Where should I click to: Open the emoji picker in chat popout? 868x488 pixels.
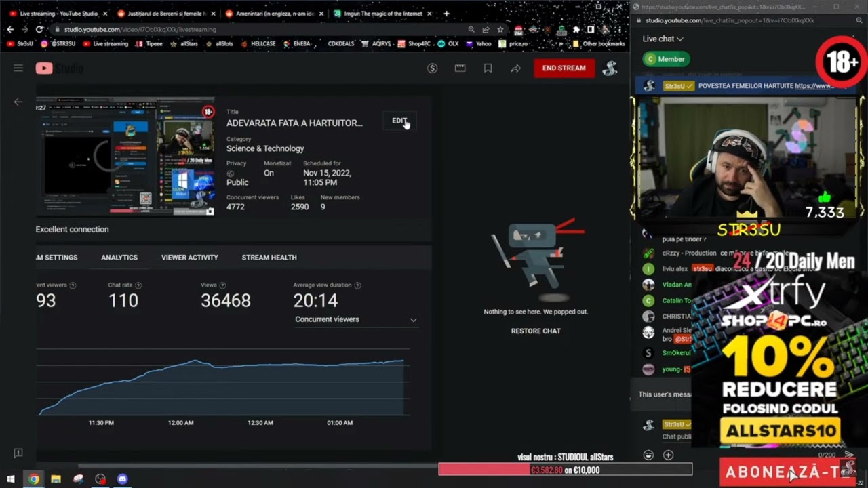pos(648,455)
